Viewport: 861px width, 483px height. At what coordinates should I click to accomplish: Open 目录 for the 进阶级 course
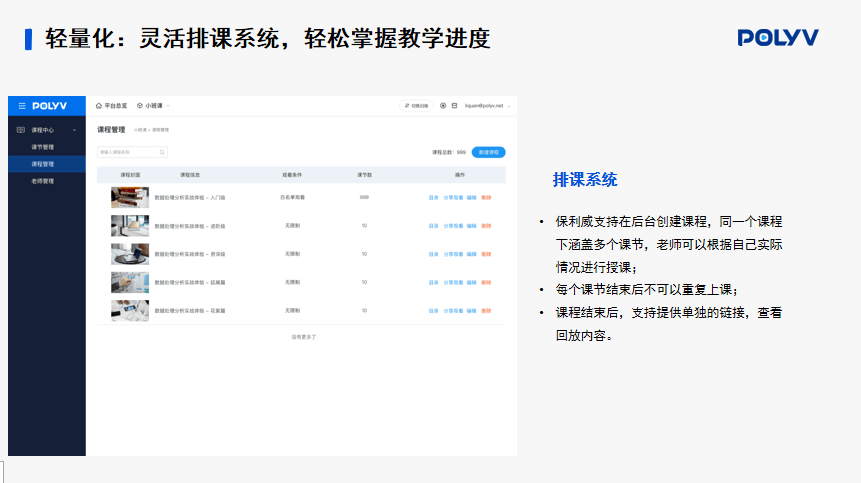tap(434, 226)
